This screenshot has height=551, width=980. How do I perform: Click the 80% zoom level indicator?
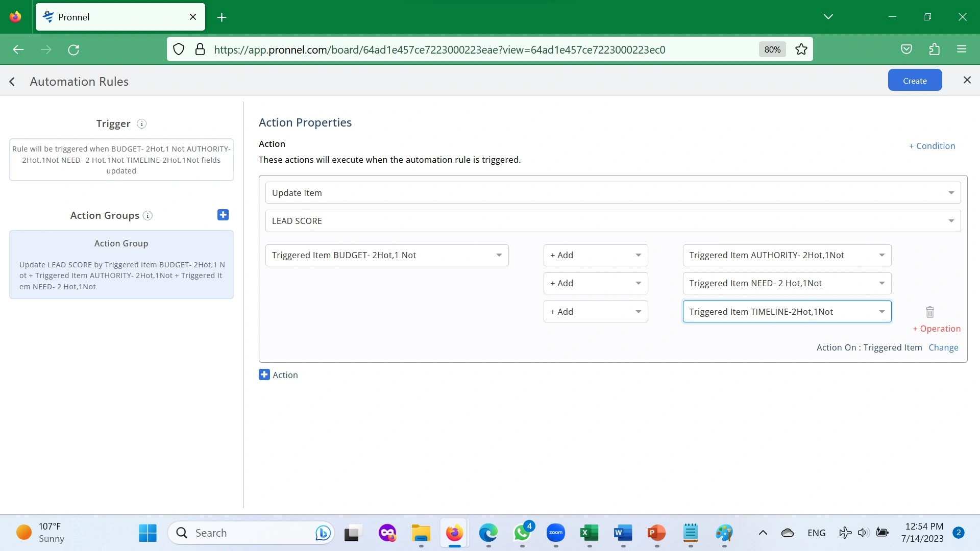tap(772, 49)
